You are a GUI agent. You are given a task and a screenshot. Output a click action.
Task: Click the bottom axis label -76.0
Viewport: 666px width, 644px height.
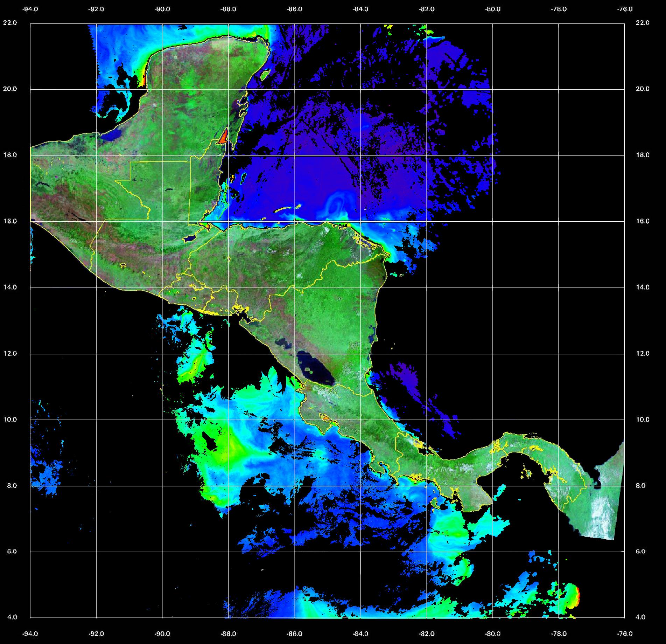(625, 634)
